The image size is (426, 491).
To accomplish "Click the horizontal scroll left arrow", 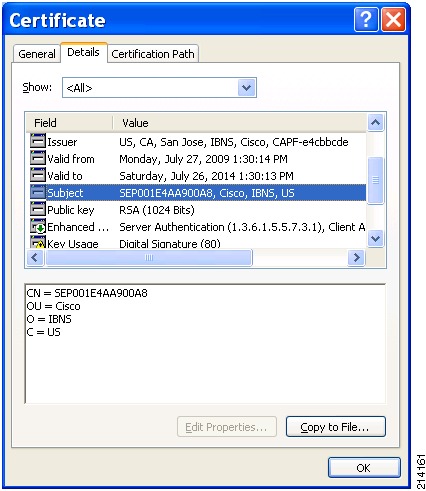I will pos(35,257).
